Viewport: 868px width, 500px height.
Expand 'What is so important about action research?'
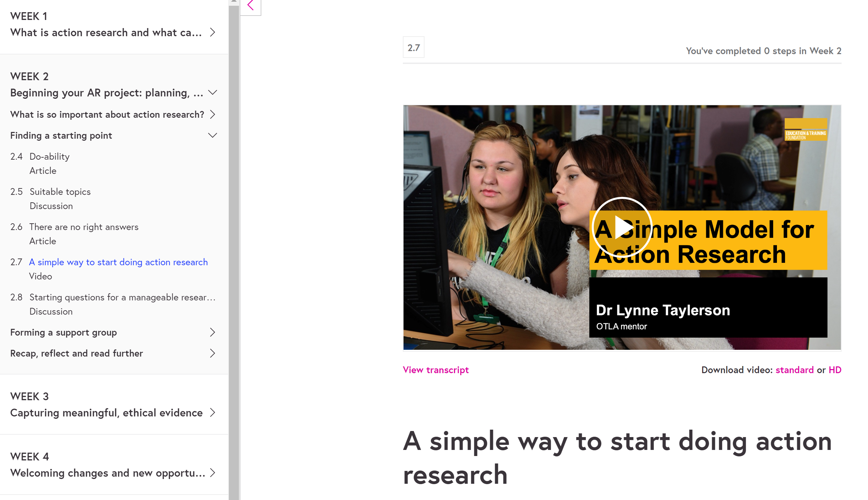pyautogui.click(x=213, y=114)
